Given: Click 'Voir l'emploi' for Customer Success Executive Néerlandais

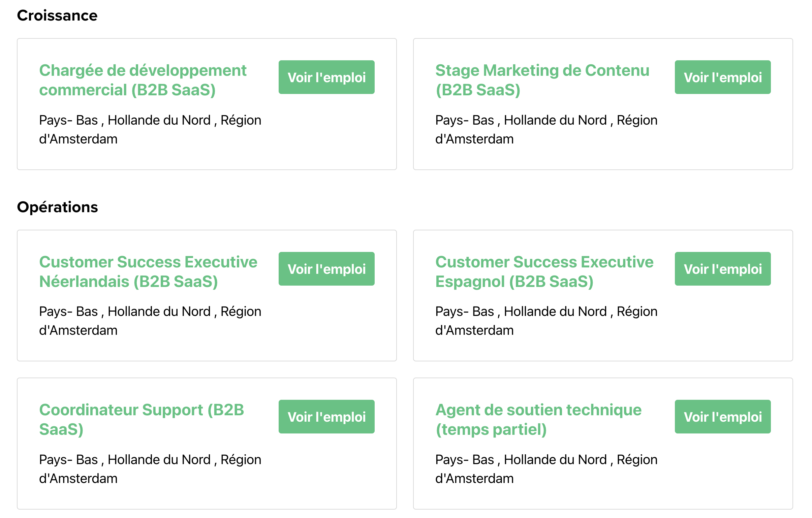Looking at the screenshot, I should (326, 269).
